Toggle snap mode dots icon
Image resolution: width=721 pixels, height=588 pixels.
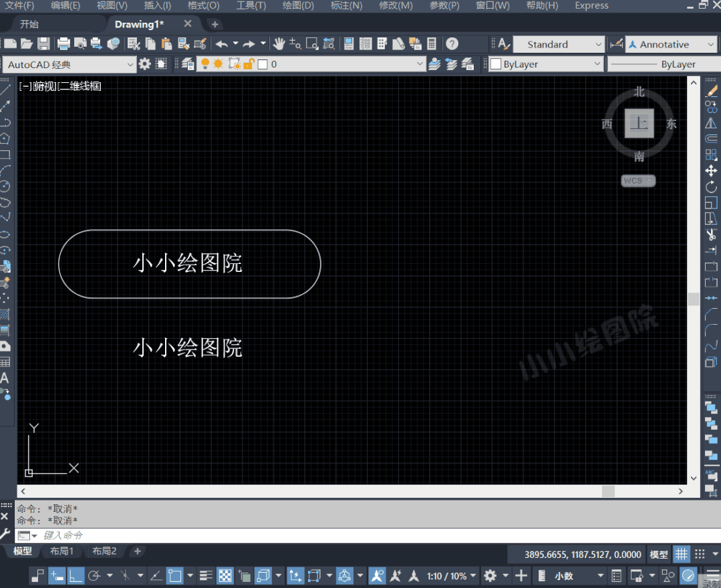700,555
